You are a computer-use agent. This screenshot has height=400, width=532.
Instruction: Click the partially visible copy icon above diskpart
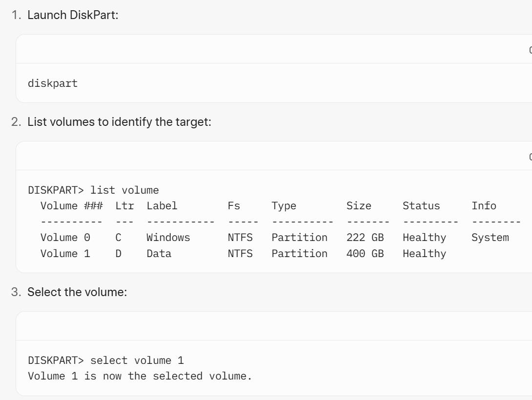click(x=531, y=50)
